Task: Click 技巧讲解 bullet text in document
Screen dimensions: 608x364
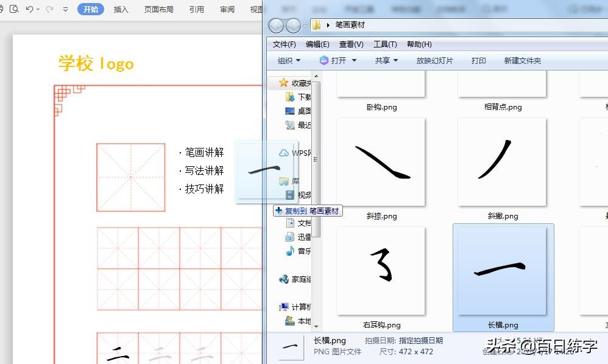Action: [204, 189]
